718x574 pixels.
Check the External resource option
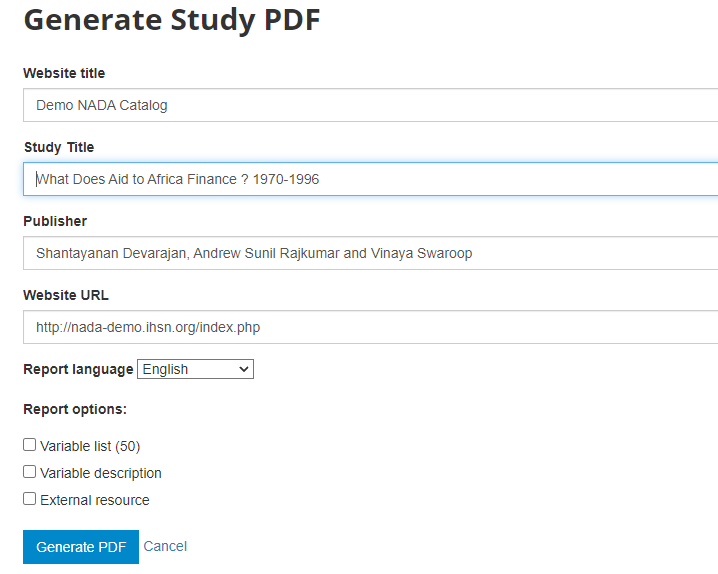point(29,498)
